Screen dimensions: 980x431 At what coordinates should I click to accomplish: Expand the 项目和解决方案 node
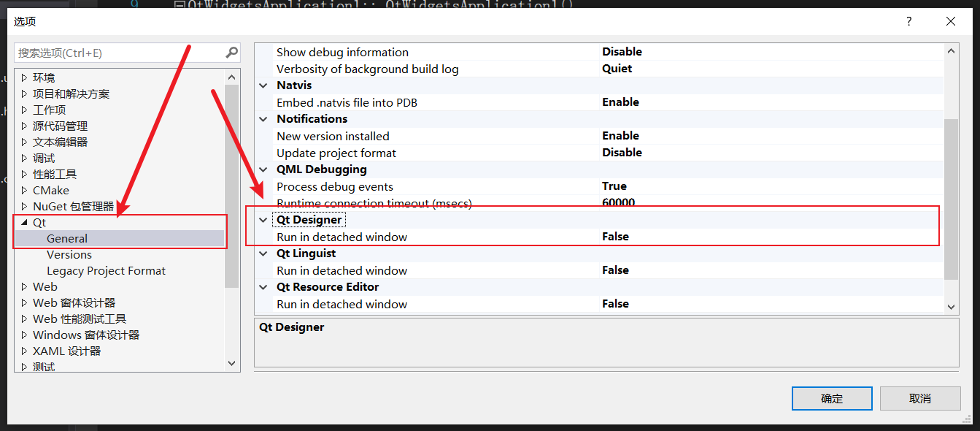pyautogui.click(x=24, y=94)
